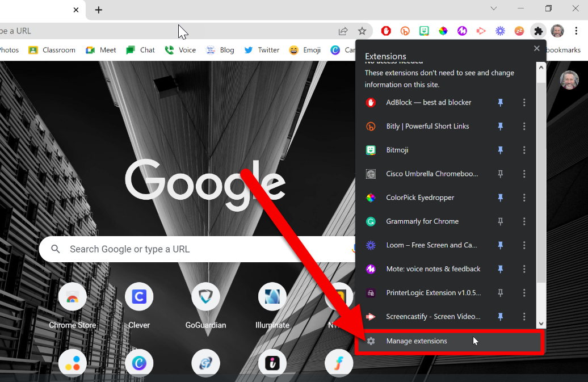The height and width of the screenshot is (382, 588).
Task: Pin Grammarly for Chrome to toolbar
Action: click(500, 221)
